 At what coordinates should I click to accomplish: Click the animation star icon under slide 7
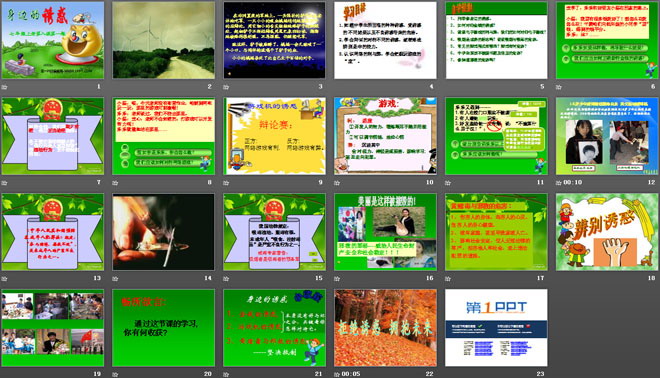click(x=5, y=183)
